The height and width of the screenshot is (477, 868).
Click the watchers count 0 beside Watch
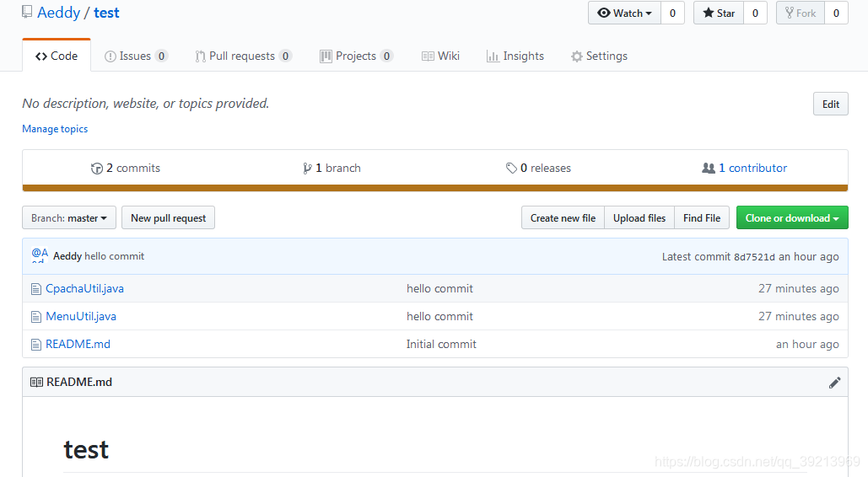click(x=672, y=13)
